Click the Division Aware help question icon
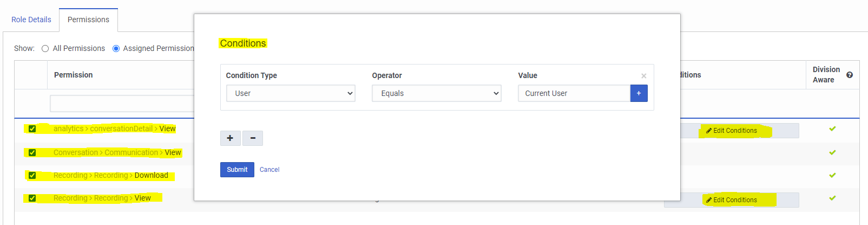Image resolution: width=868 pixels, height=225 pixels. click(849, 75)
